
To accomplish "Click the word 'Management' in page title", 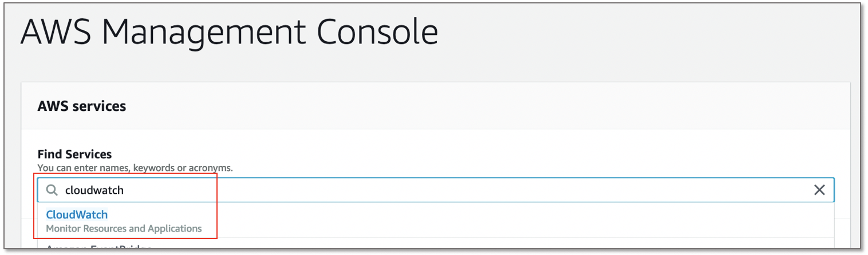I will pos(207,33).
